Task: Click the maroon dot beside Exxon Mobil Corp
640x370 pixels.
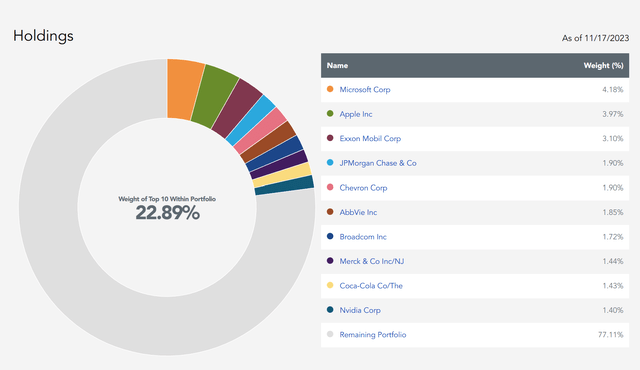Action: [330, 138]
